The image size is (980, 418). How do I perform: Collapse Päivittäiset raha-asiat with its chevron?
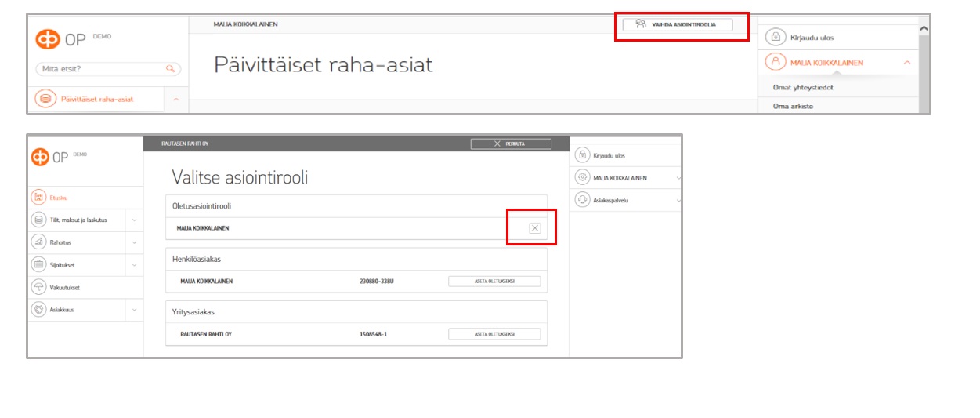(175, 100)
